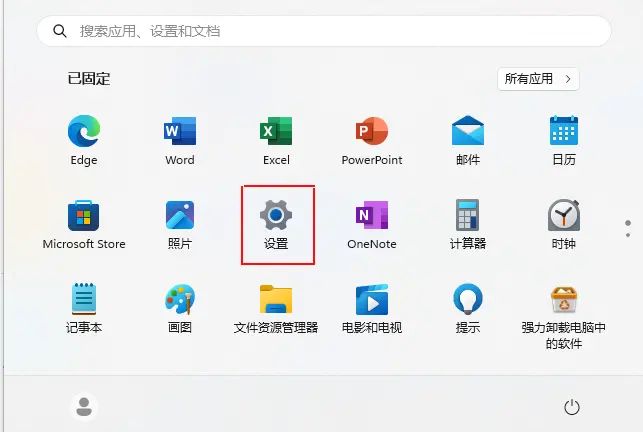643x432 pixels.
Task: Open the 画图 paint app
Action: coord(180,299)
